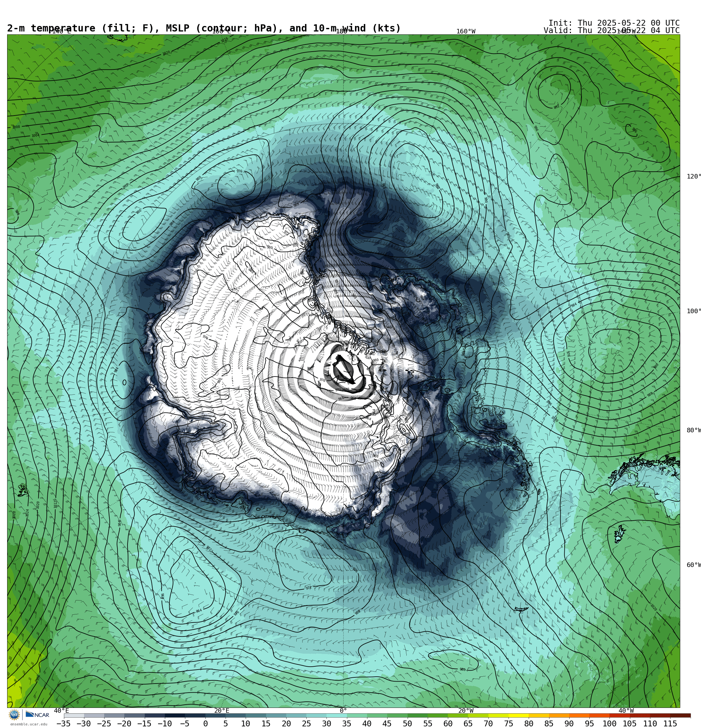Click the 0° longitude label at bottom
701x728 pixels.
point(343,710)
